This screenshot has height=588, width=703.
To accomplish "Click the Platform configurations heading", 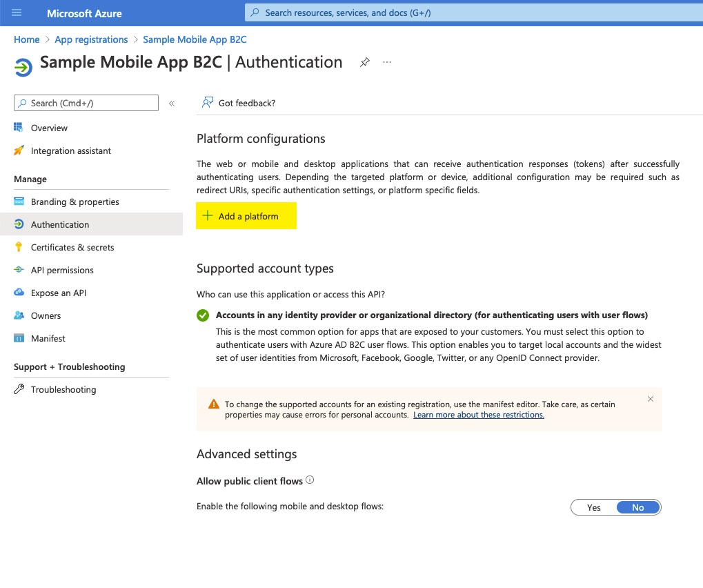I will [x=261, y=139].
